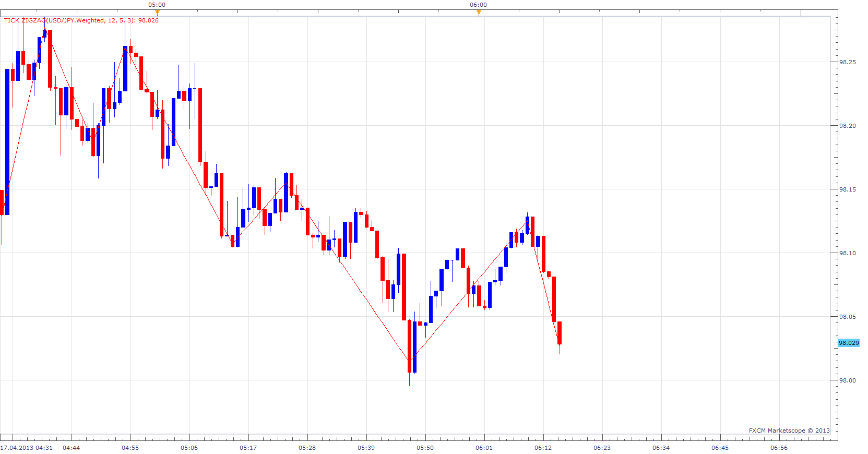The image size is (868, 454).
Task: Click the 05:06 time axis label
Action: tap(189, 448)
